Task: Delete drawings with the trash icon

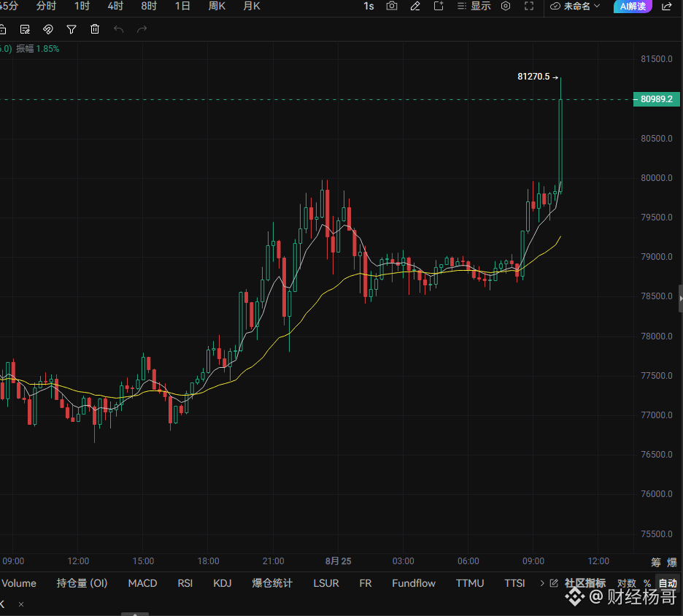Action: (95, 29)
